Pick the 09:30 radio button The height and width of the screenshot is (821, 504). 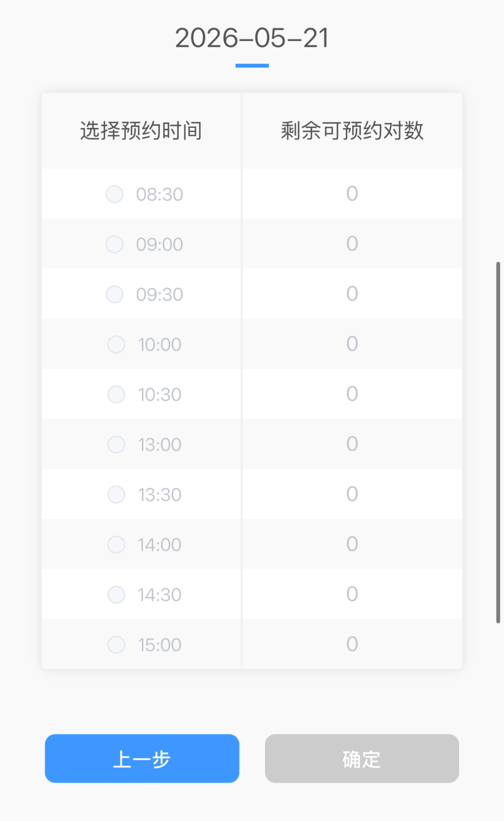(115, 294)
